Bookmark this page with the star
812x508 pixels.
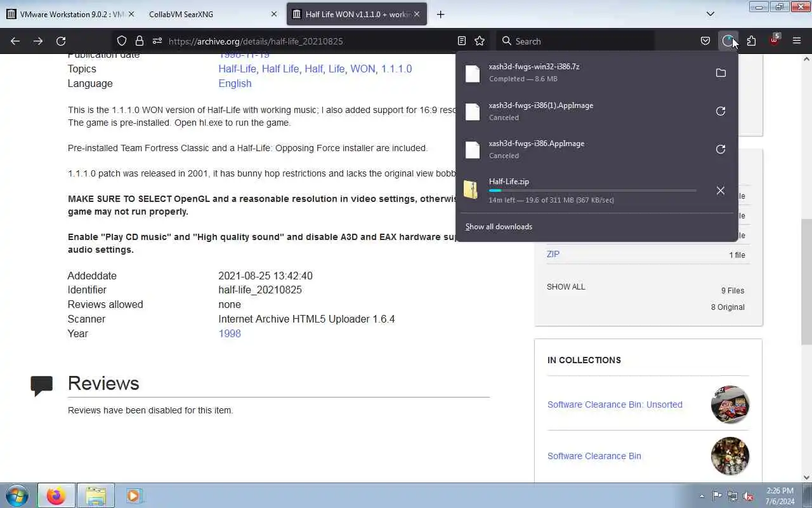coord(480,41)
